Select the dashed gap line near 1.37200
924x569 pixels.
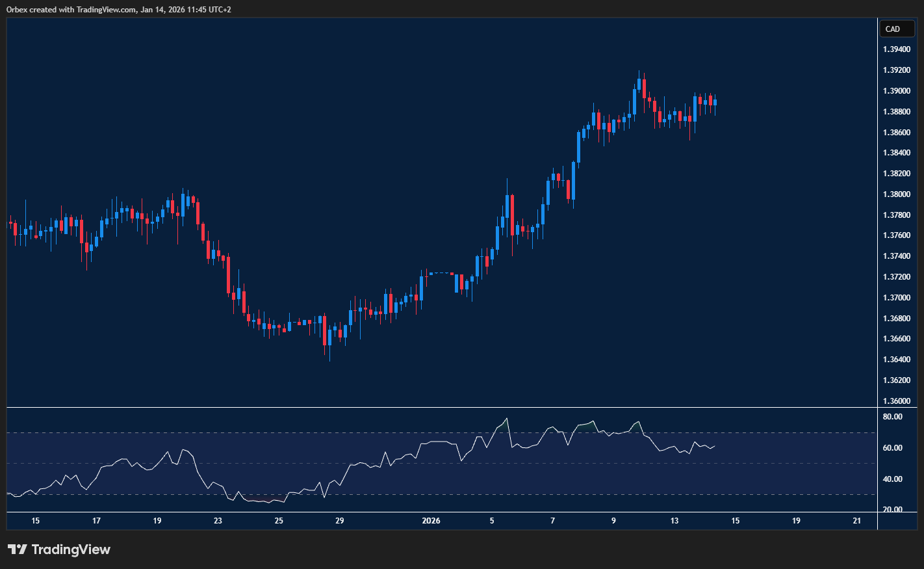point(441,274)
